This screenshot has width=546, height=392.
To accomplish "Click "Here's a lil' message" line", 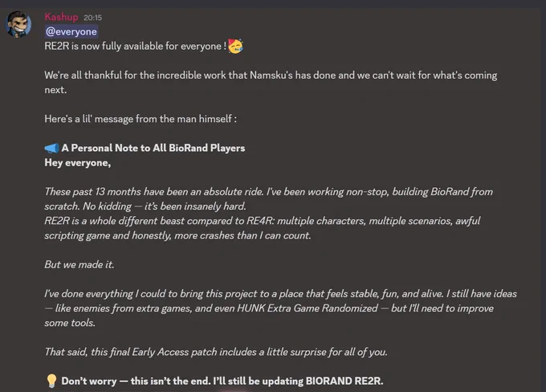I will coord(141,119).
